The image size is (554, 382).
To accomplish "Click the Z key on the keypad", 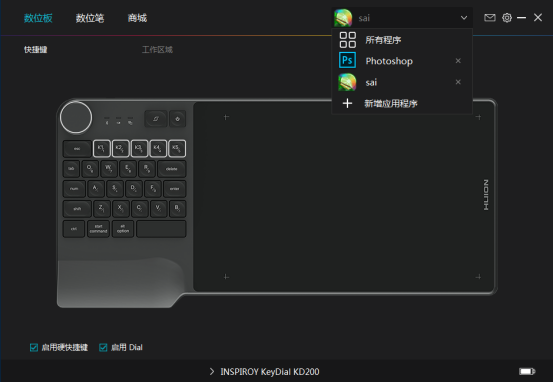I will 102,209.
